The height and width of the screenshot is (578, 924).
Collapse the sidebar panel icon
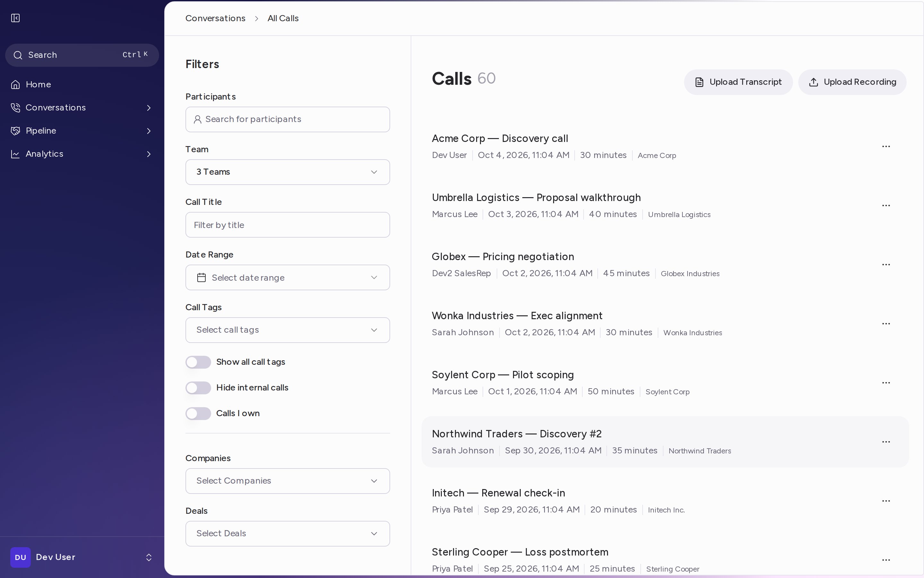(x=15, y=18)
